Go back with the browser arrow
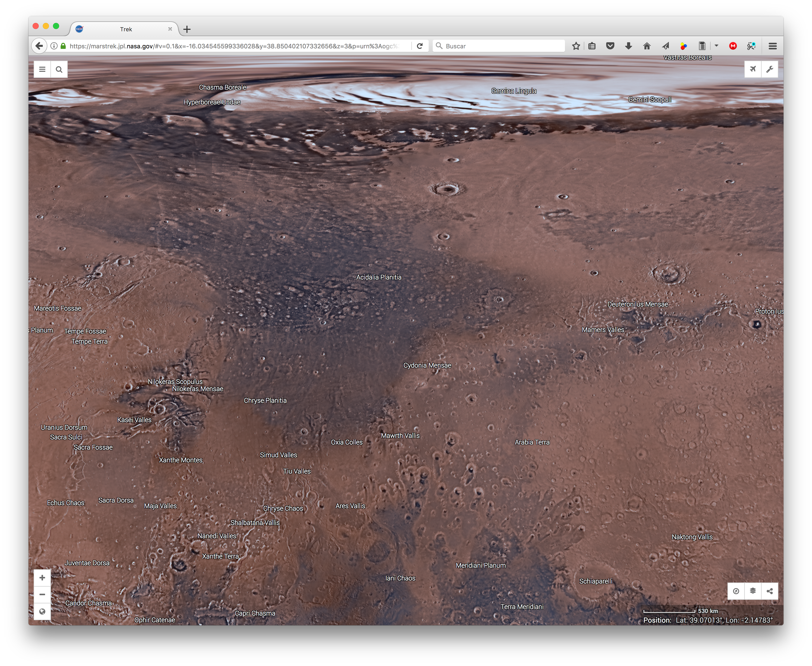The height and width of the screenshot is (666, 812). pyautogui.click(x=39, y=46)
